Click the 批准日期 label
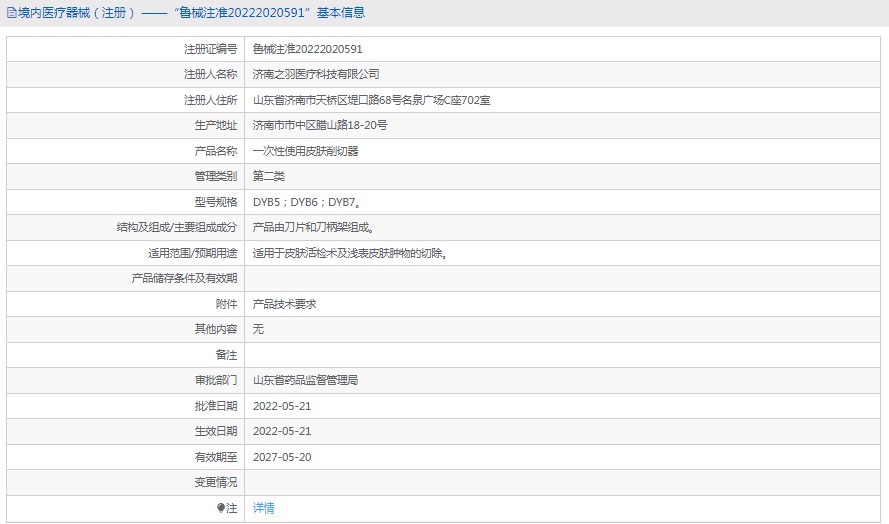The image size is (889, 524). (215, 406)
